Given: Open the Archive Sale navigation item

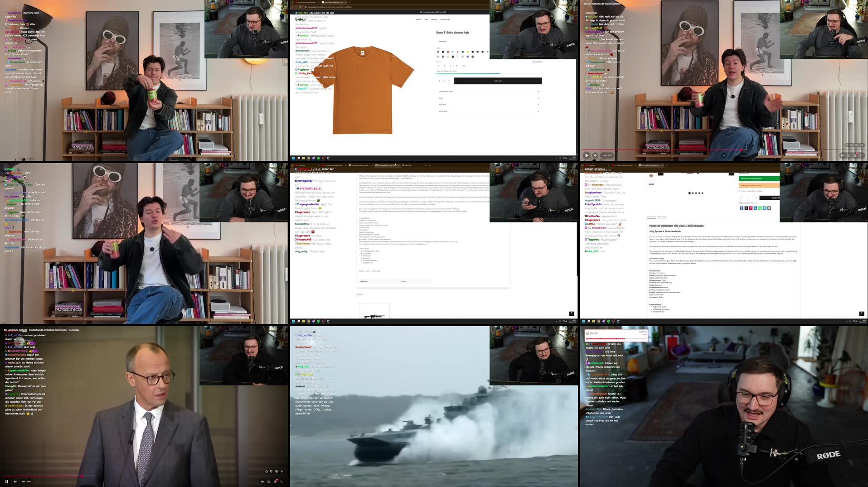Looking at the screenshot, I should (445, 19).
